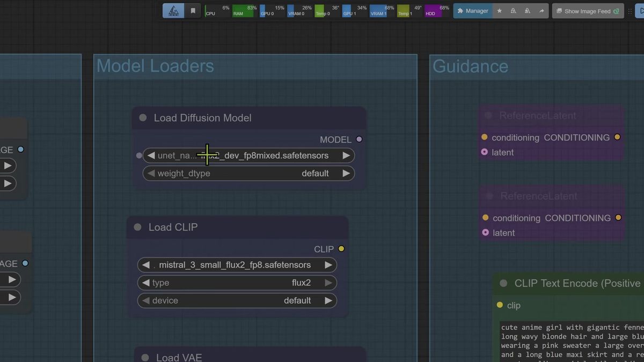Click the CLIP Text Encode (Positive title
This screenshot has height=362, width=644.
[577, 283]
